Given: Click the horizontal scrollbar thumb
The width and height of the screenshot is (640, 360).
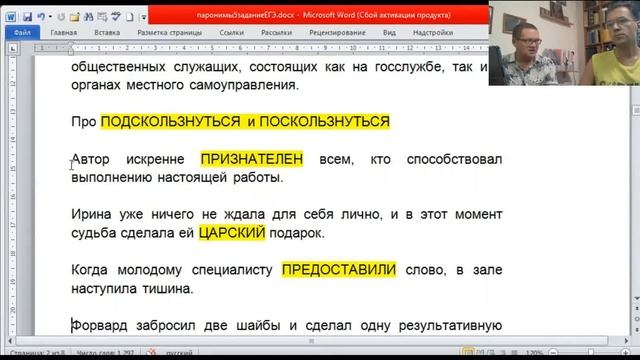Looking at the screenshot, I should coord(312,340).
